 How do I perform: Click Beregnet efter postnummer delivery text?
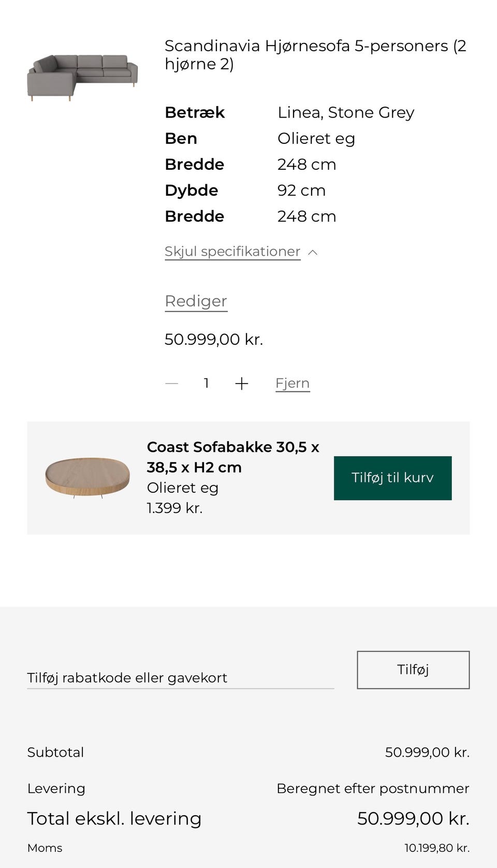point(373,788)
